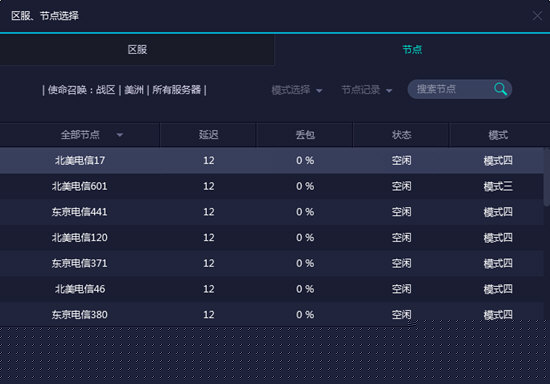Open the 全部节点 filter dropdown
550x384 pixels.
(x=92, y=135)
